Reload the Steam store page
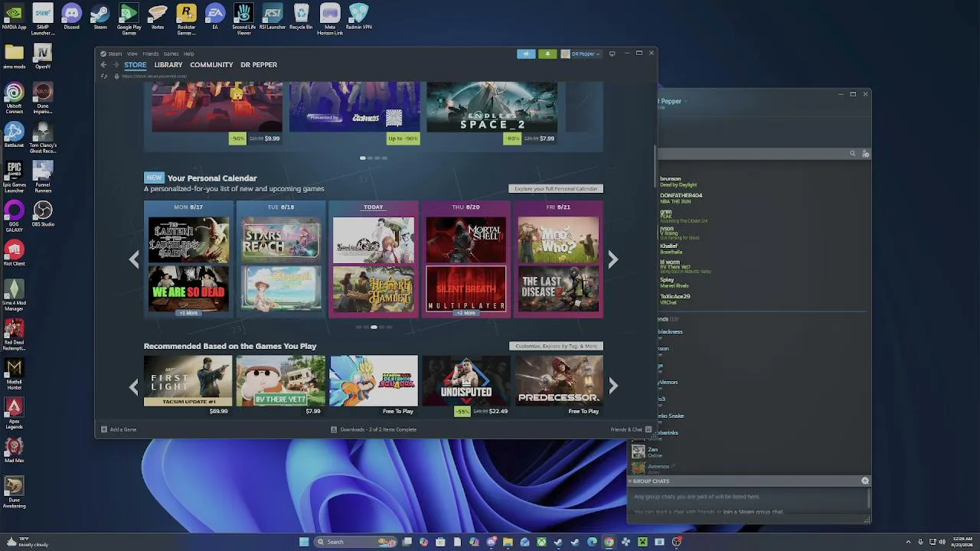 point(104,77)
